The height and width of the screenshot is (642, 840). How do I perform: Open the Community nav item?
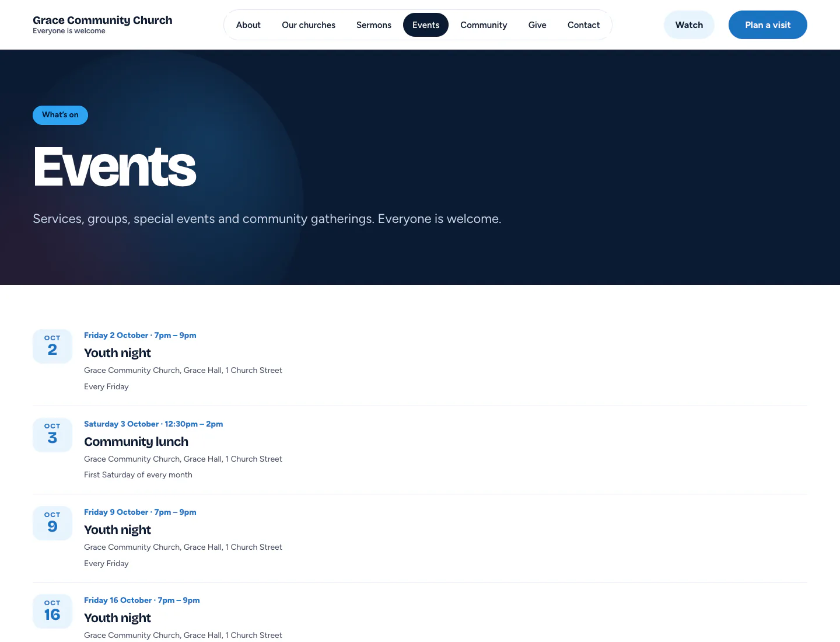pos(484,25)
